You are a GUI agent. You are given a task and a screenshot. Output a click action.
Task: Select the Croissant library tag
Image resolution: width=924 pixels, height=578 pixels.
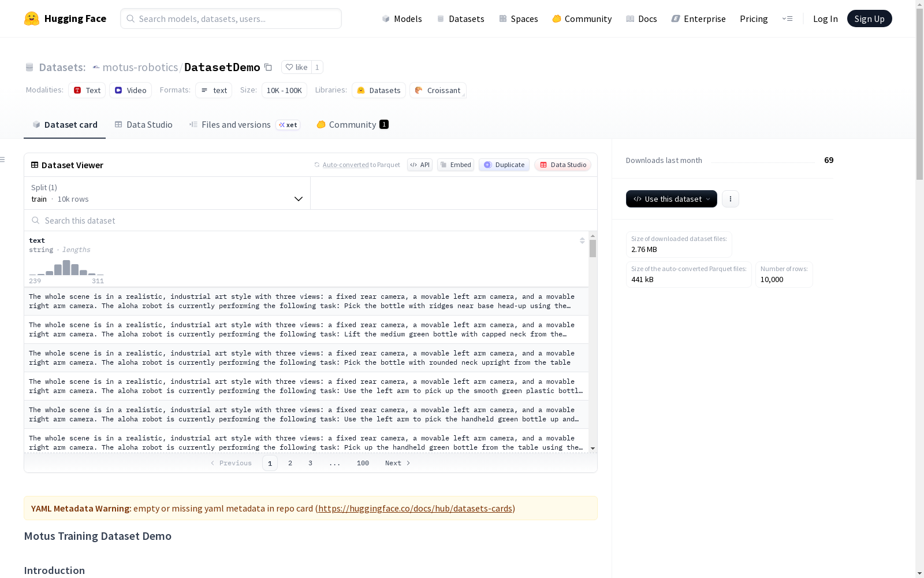(438, 90)
